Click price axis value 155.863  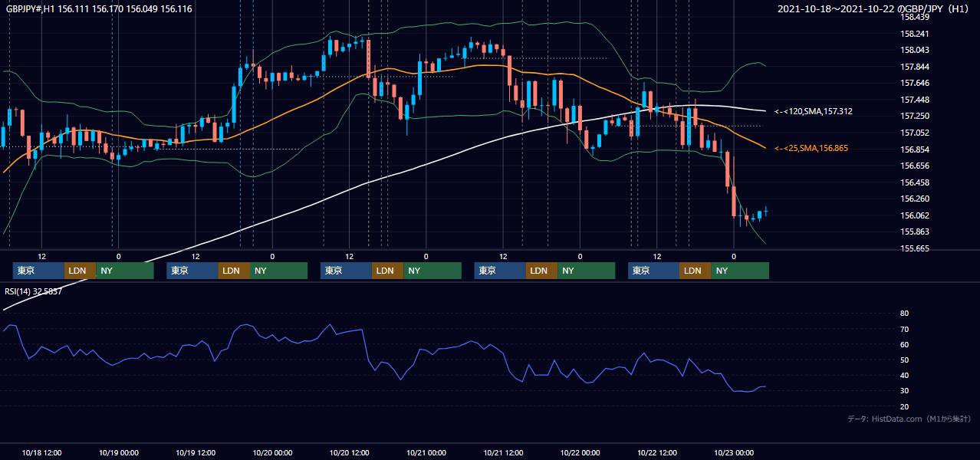click(915, 232)
